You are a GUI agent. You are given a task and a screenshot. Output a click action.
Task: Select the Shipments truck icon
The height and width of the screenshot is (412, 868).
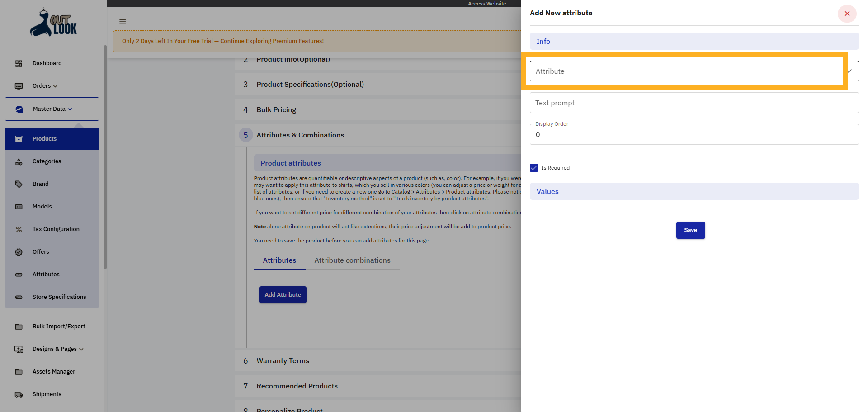coord(19,394)
